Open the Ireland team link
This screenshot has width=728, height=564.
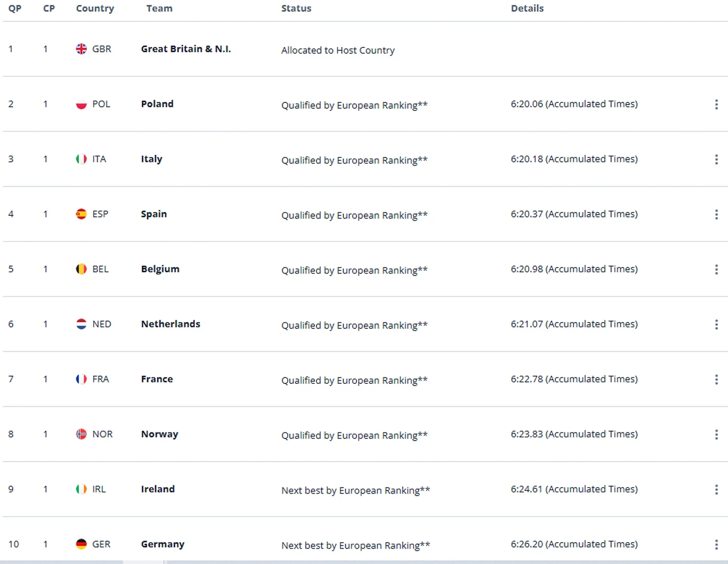(x=158, y=489)
